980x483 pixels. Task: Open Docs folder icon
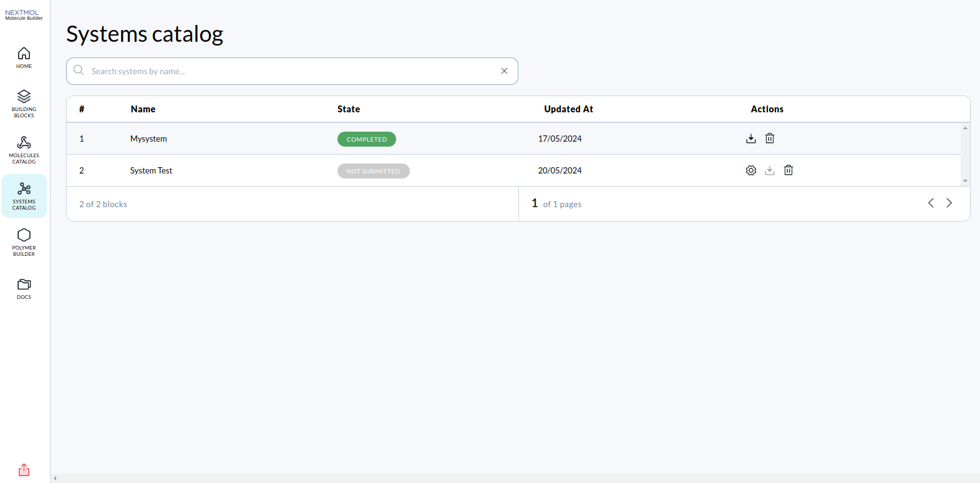[24, 288]
